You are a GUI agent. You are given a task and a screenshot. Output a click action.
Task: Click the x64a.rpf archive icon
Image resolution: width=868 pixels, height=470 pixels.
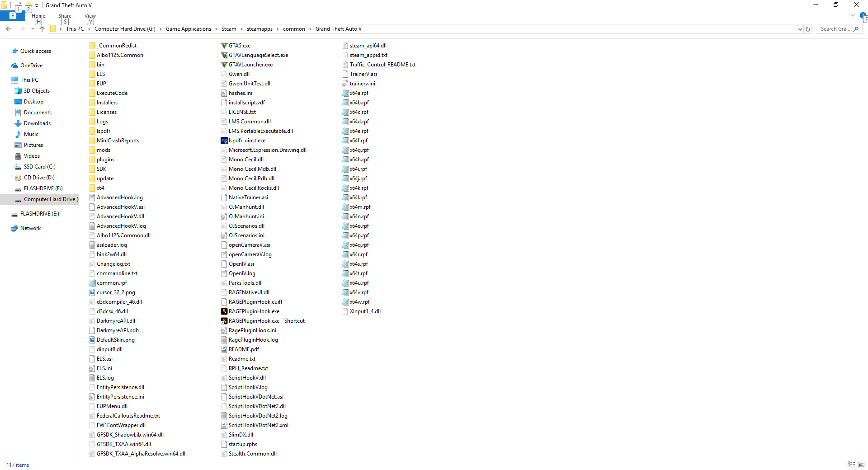tap(345, 93)
